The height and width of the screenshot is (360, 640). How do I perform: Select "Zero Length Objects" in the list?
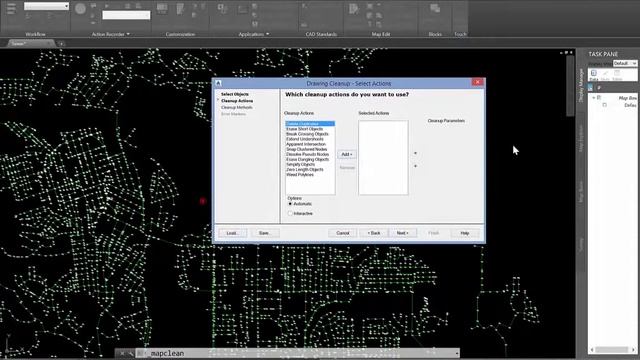point(305,169)
